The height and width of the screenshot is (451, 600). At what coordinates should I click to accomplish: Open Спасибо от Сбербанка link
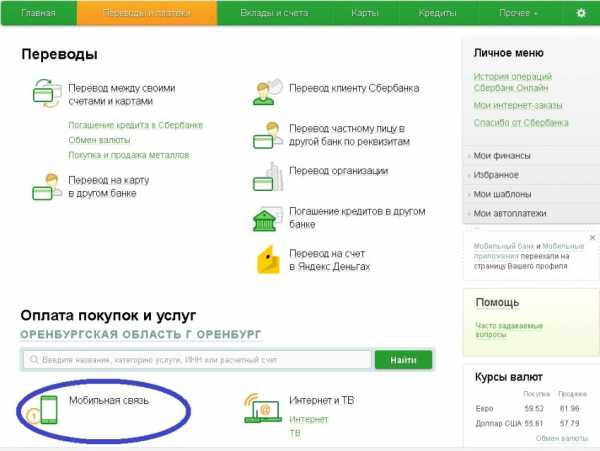pyautogui.click(x=521, y=123)
